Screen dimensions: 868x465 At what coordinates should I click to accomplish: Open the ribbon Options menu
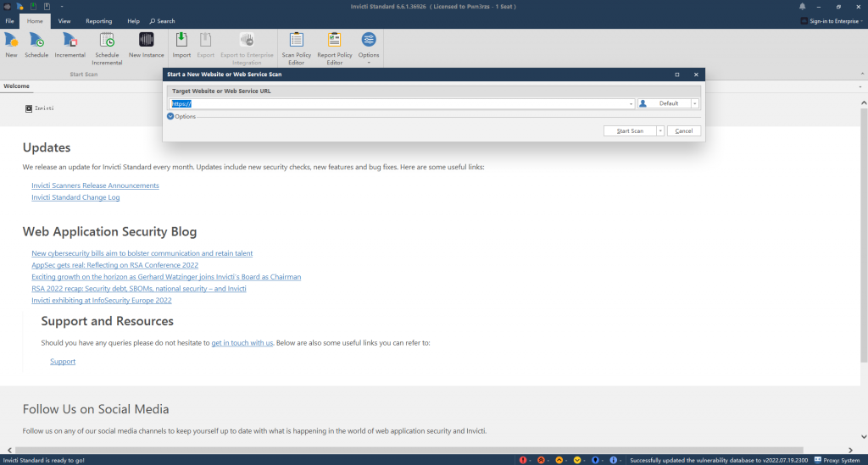click(369, 47)
